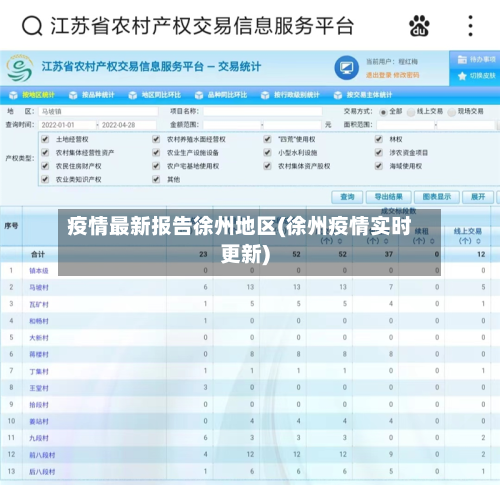The width and height of the screenshot is (500, 485).
Task: Click the green platform logo
Action: (20, 68)
